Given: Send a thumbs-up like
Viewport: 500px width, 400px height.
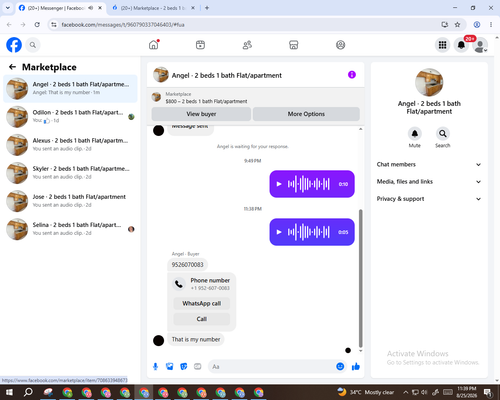Looking at the screenshot, I should [356, 367].
